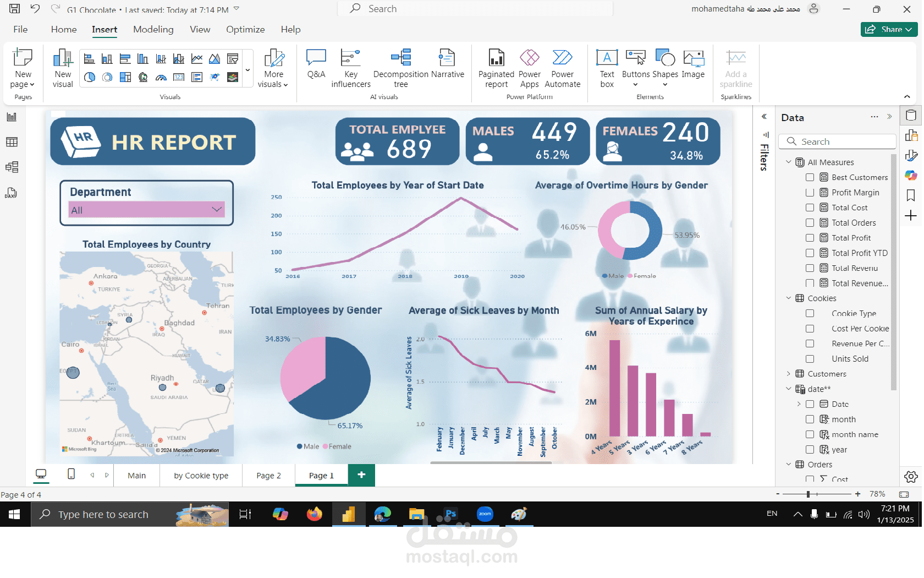Open DAX query view in sidebar
The width and height of the screenshot is (924, 578).
(x=12, y=193)
